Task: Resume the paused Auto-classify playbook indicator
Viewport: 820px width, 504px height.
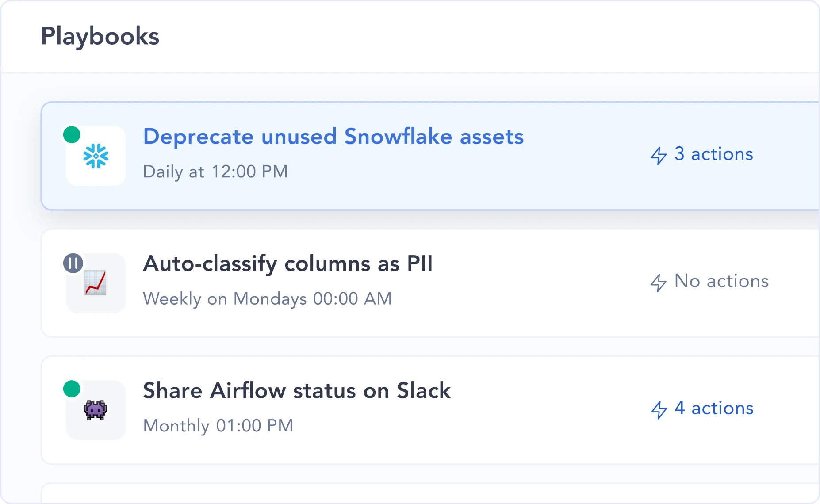Action: (x=73, y=263)
